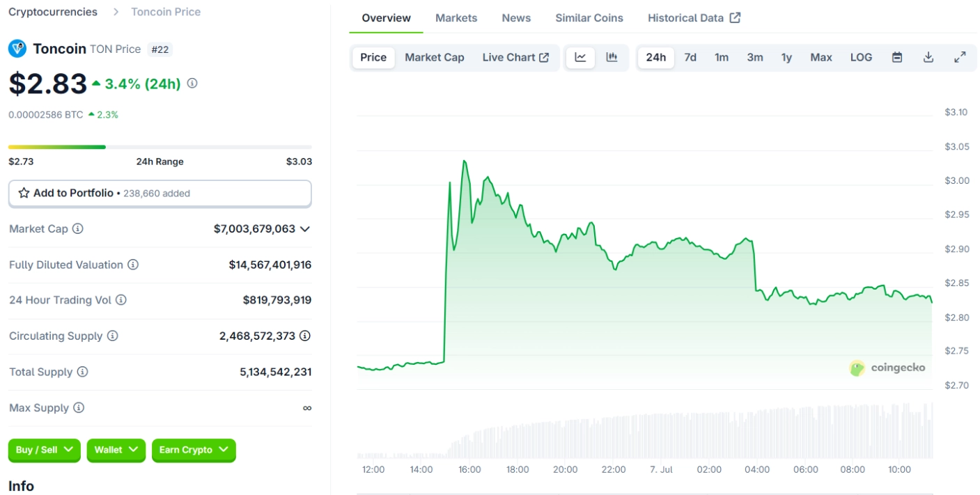The width and height of the screenshot is (980, 495).
Task: Switch chart to Market Cap
Action: pyautogui.click(x=435, y=58)
